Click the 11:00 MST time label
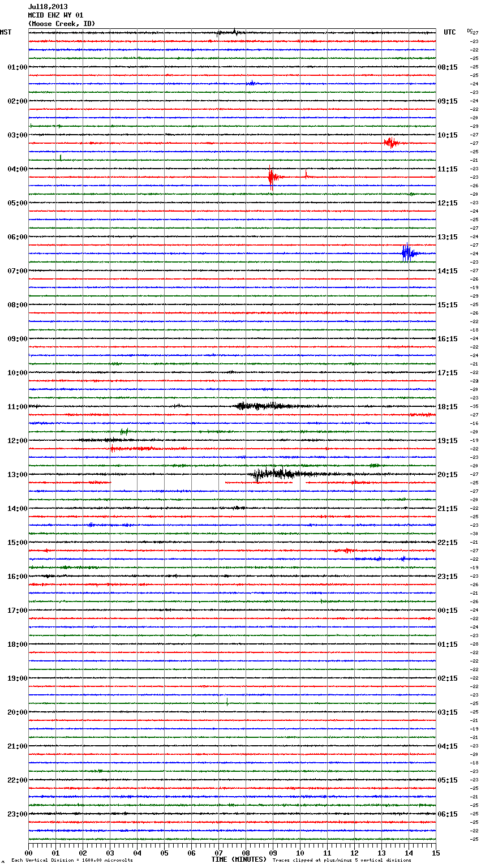This screenshot has height=868, width=481. tap(17, 407)
